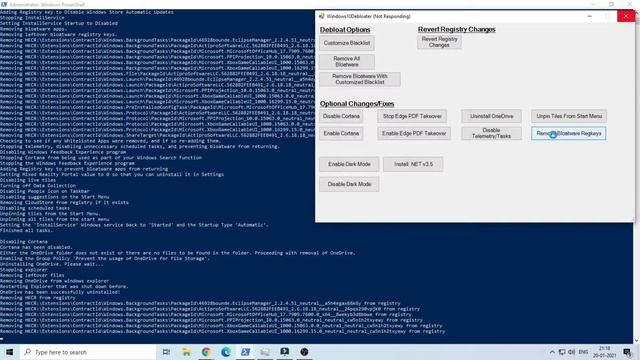Click the Customize Blacklist button
Image resolution: width=640 pixels, height=360 pixels.
point(347,43)
